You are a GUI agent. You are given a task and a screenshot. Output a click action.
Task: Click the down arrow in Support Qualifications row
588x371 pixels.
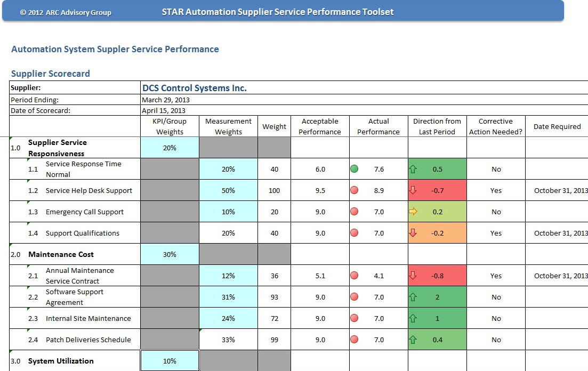[x=412, y=233]
